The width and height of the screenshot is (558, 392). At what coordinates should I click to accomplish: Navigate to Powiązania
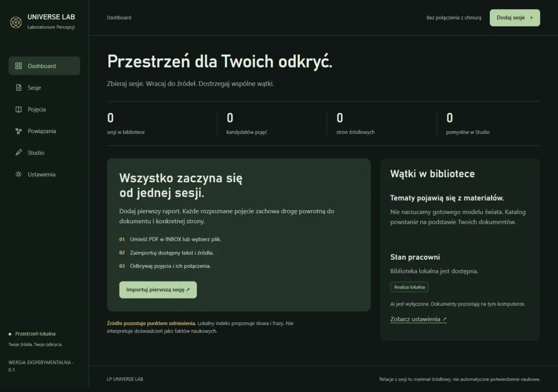44,131
